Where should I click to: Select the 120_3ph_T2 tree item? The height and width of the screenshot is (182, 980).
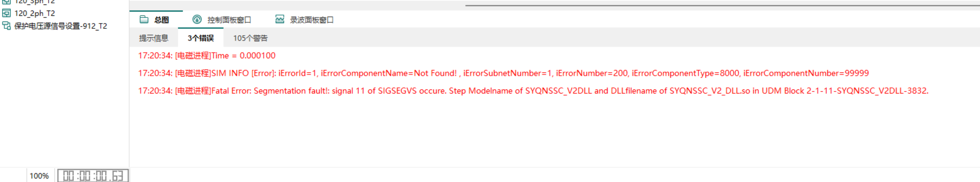tap(35, 2)
